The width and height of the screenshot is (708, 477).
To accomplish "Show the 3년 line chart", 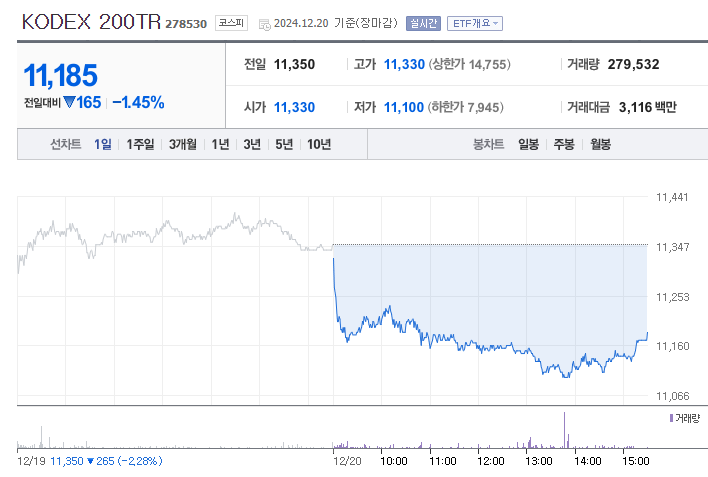I will coord(252,144).
